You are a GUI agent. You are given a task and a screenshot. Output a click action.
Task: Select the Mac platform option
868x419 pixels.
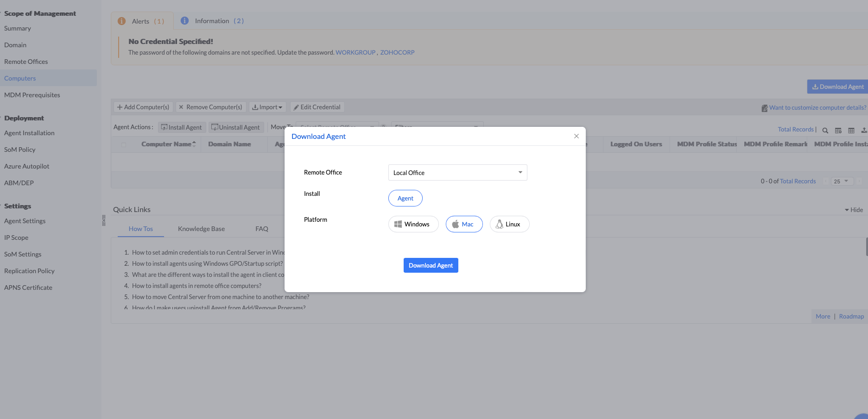[x=464, y=224]
